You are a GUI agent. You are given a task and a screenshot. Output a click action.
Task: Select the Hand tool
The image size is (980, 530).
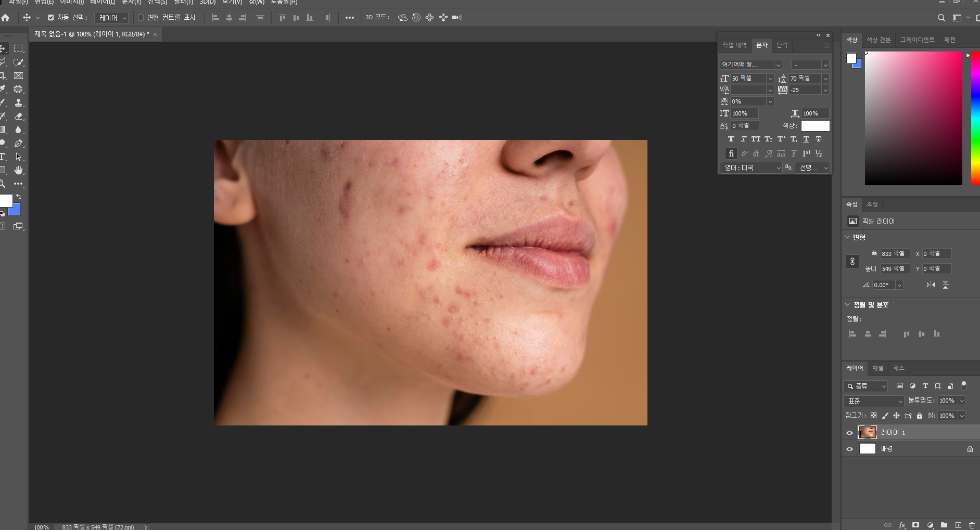pyautogui.click(x=19, y=170)
